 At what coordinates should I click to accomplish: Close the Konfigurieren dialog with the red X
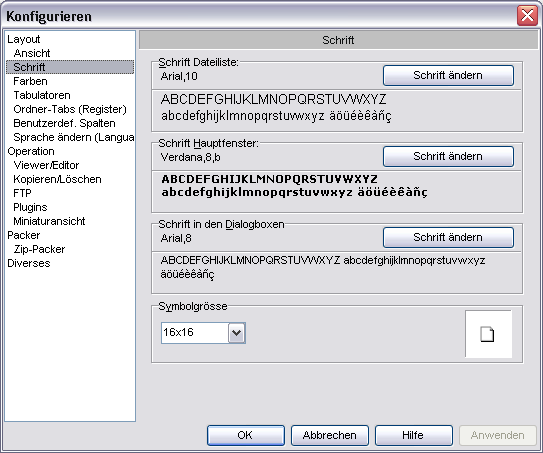pos(527,16)
